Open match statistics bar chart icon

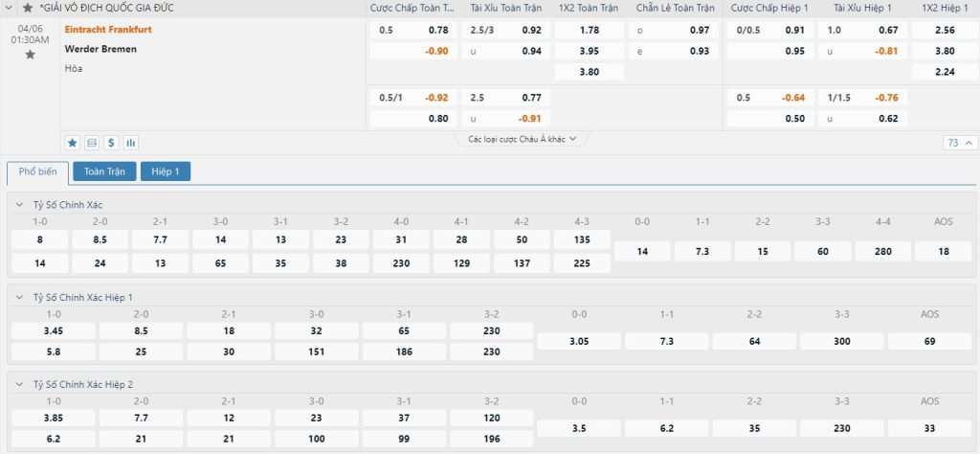130,143
